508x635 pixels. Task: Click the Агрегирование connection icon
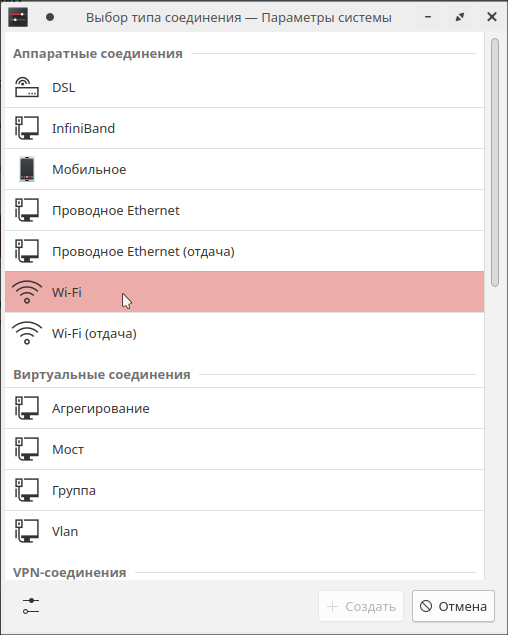click(x=27, y=408)
